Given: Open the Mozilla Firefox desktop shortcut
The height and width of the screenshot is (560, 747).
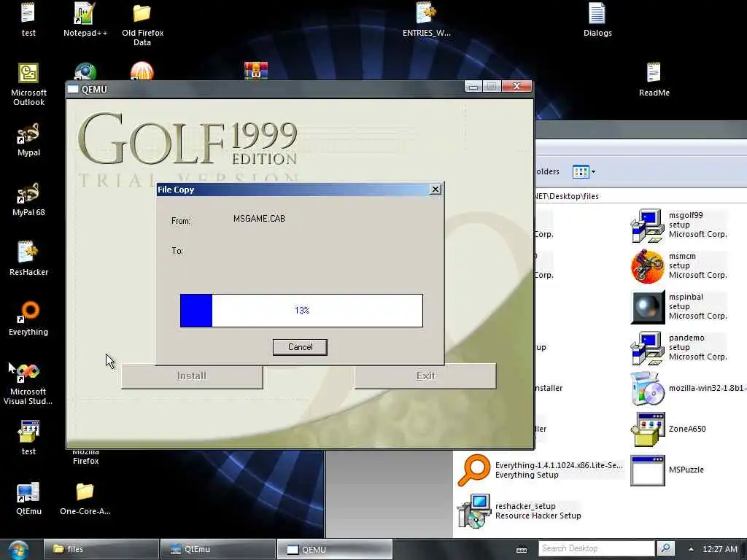Looking at the screenshot, I should point(86,456).
